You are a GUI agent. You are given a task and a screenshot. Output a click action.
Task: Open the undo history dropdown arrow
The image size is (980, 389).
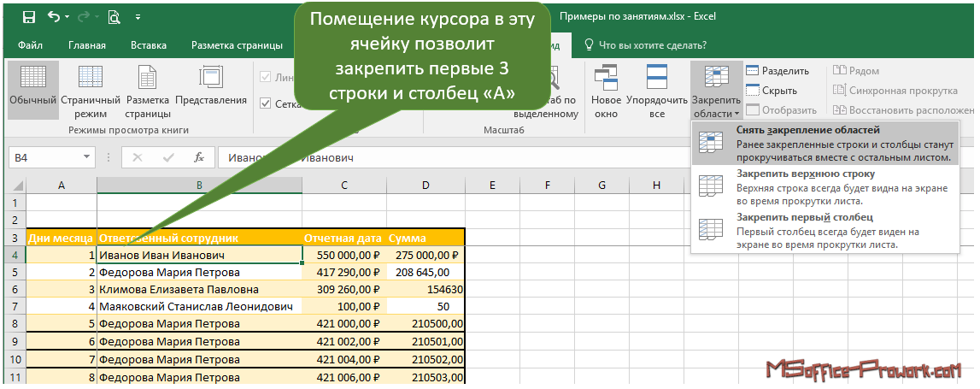coord(67,17)
